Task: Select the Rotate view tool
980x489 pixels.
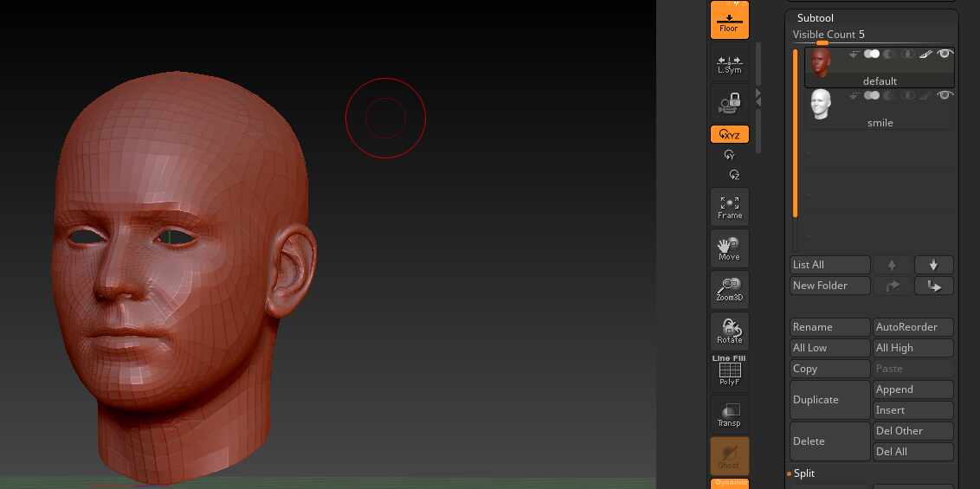Action: (x=729, y=331)
